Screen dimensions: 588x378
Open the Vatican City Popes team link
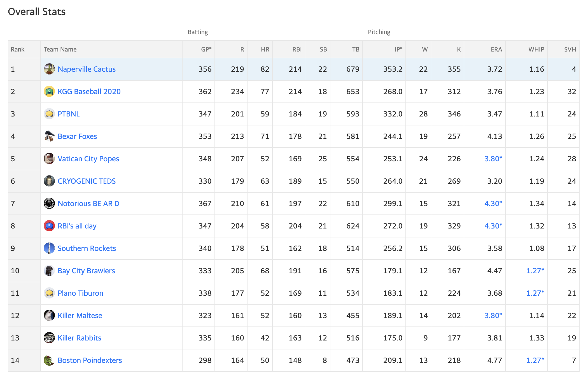(x=88, y=159)
